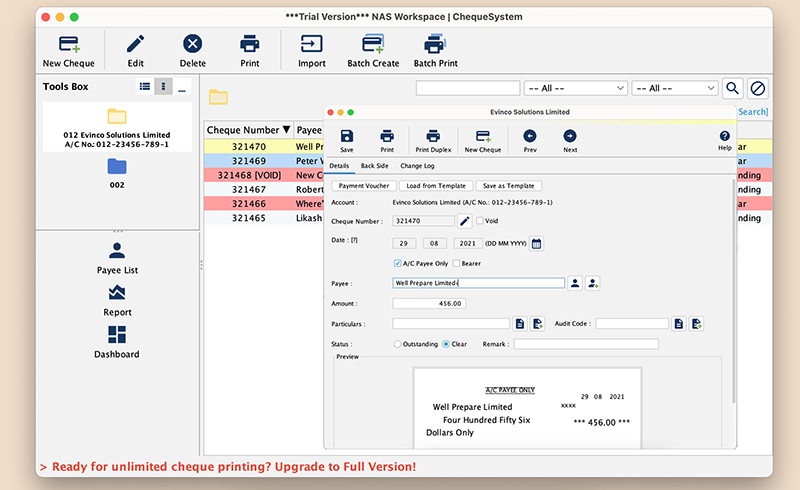Go to next cheque with Next icon
This screenshot has width=800, height=490.
[x=570, y=136]
